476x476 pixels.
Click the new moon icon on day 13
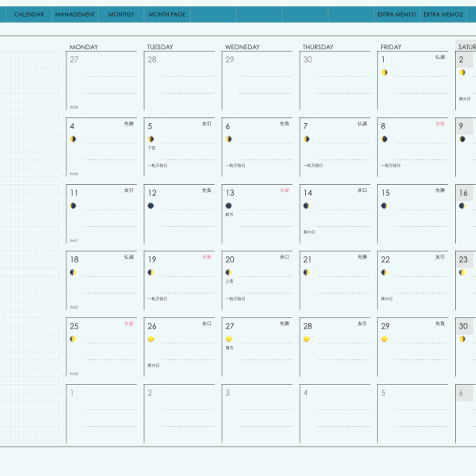pos(229,205)
